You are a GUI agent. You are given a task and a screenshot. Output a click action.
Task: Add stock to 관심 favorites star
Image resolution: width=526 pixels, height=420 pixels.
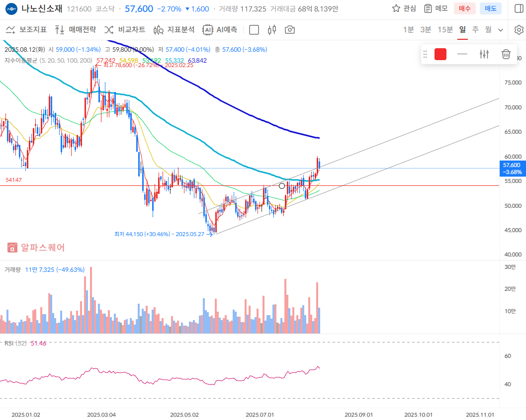pos(404,8)
